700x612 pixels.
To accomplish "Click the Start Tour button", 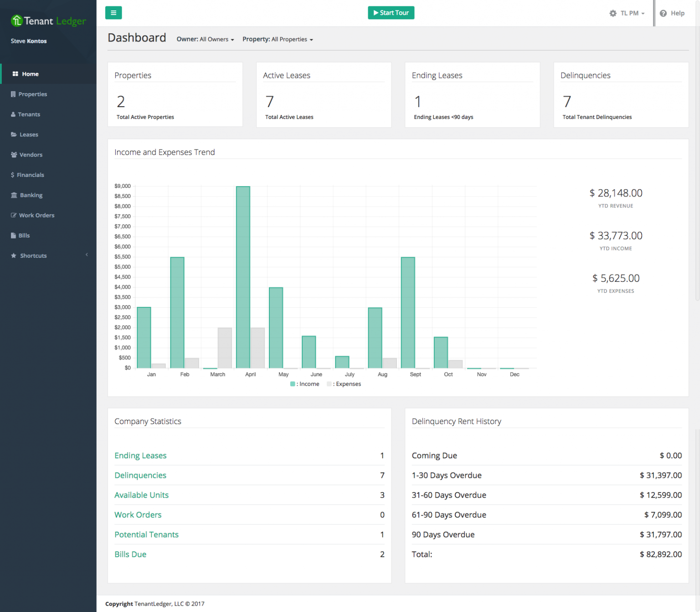I will 391,13.
